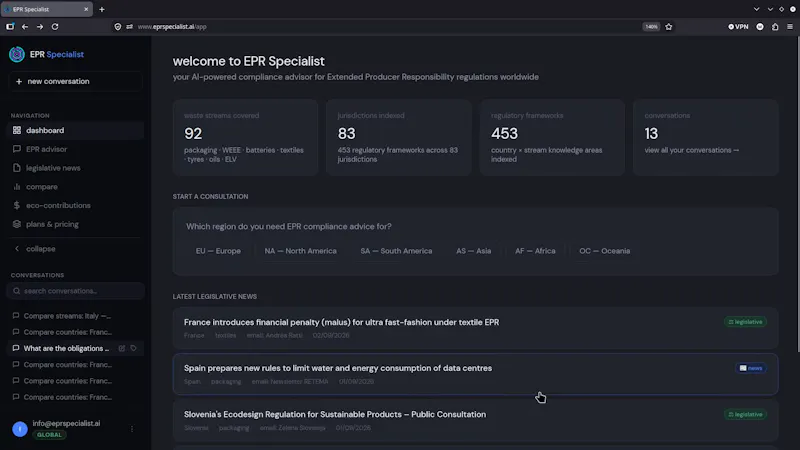
Task: Click the search conversations field
Action: pyautogui.click(x=76, y=291)
